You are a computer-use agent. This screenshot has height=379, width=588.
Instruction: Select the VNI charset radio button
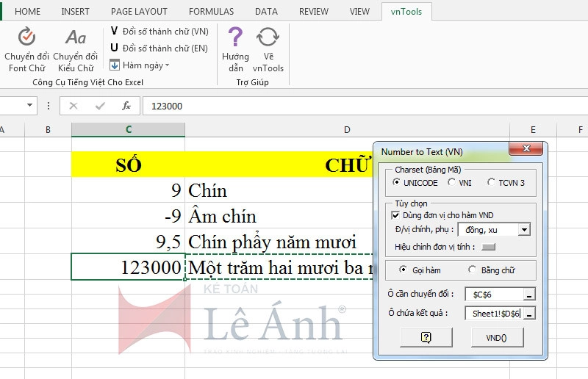[452, 182]
